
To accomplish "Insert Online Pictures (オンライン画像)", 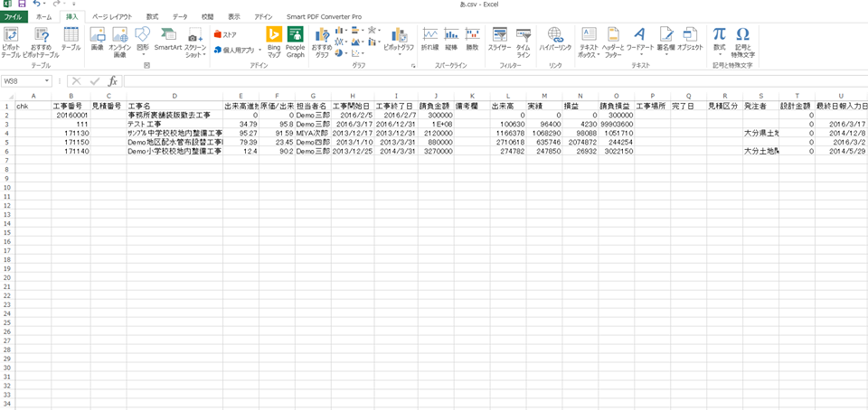I will [x=119, y=42].
